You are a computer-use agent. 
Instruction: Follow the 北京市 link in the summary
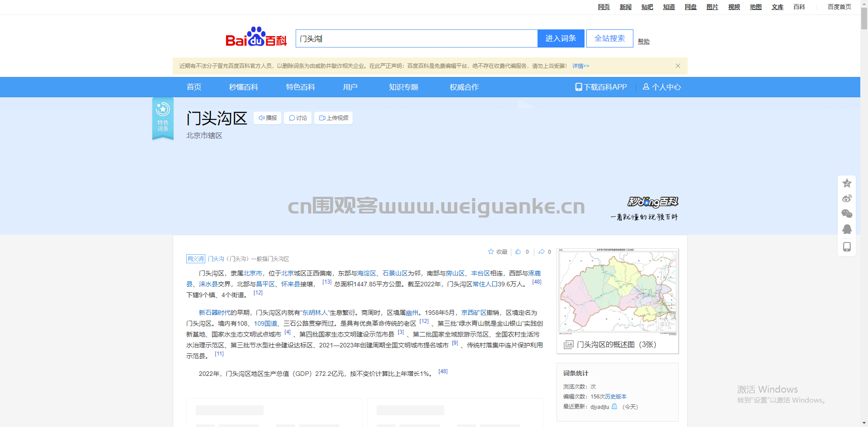(x=253, y=273)
